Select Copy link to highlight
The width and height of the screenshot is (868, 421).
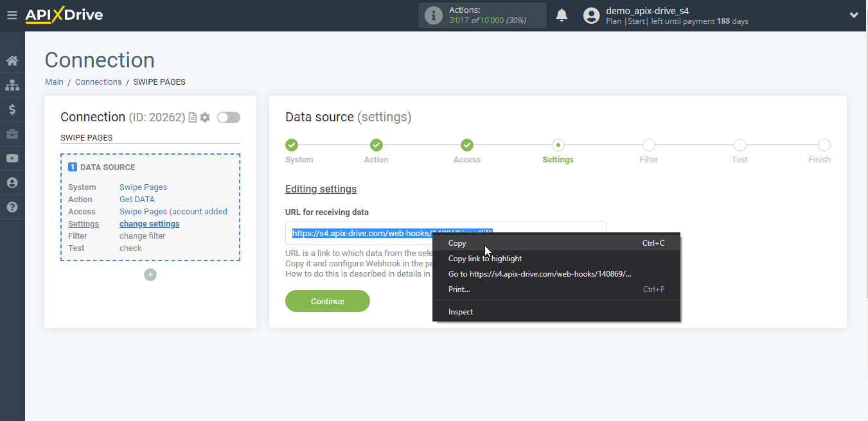tap(556, 259)
